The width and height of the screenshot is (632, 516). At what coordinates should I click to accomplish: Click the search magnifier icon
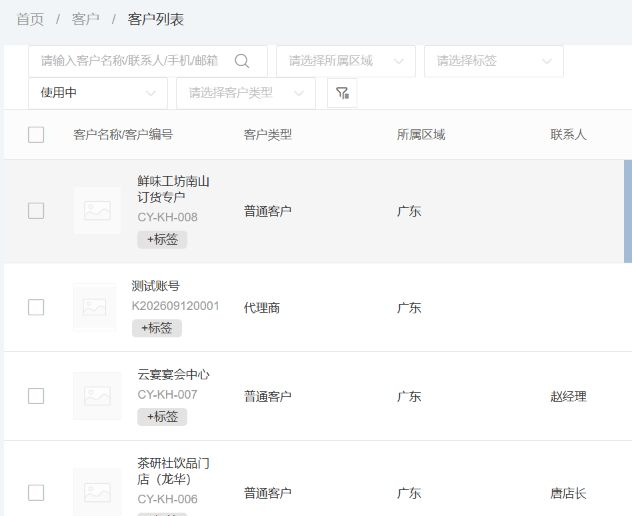coord(242,61)
